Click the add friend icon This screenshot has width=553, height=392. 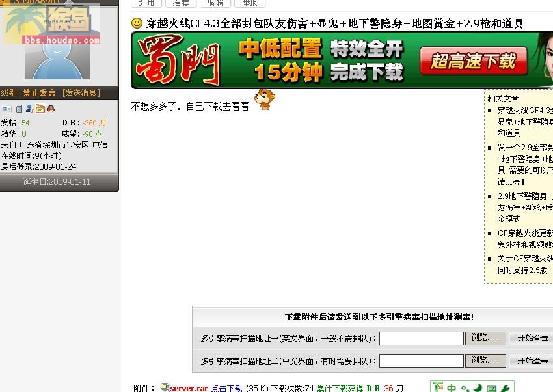pos(30,109)
